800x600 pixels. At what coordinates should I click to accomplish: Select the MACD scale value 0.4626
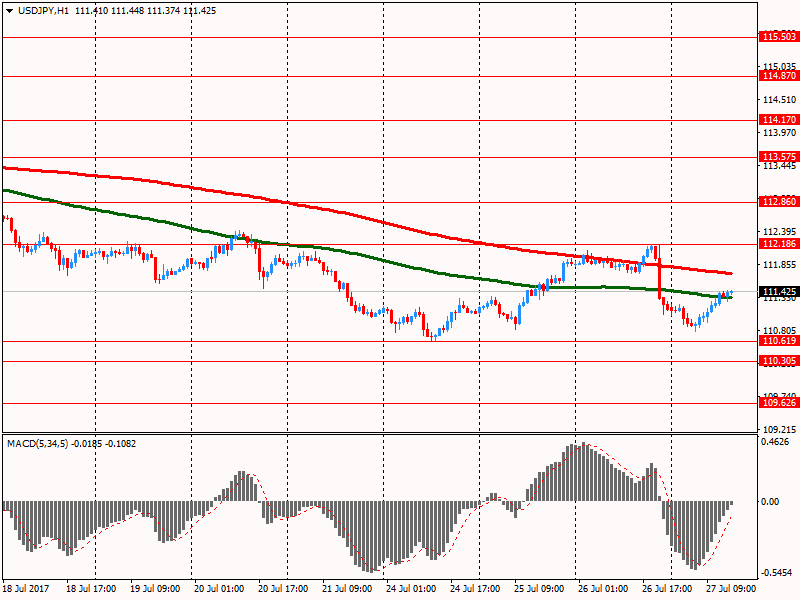coord(775,442)
